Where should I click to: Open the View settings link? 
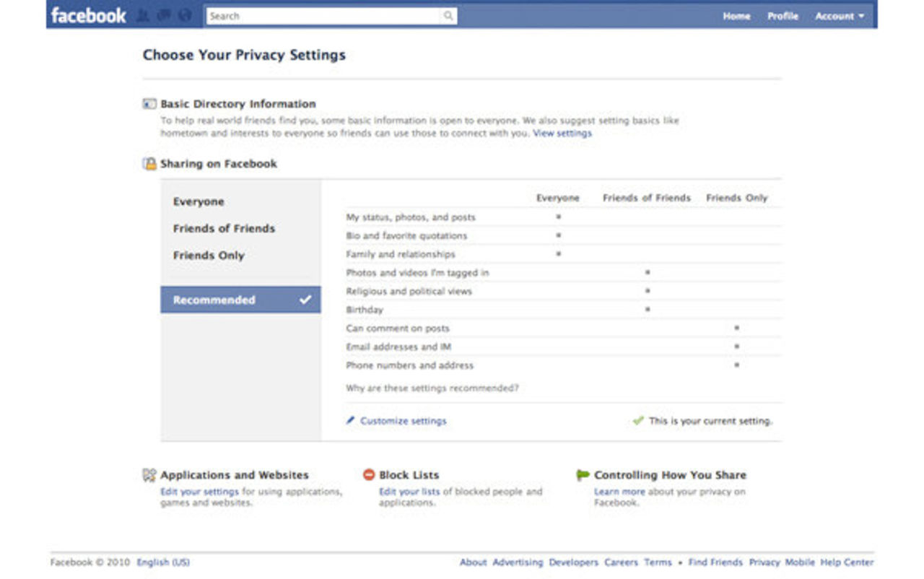click(562, 133)
